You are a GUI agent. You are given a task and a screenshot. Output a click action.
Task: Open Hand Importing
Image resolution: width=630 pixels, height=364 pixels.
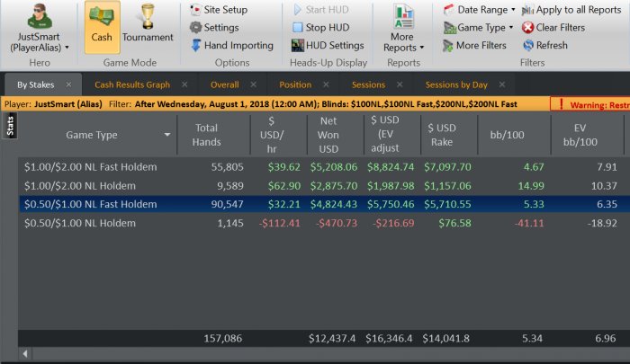[230, 46]
